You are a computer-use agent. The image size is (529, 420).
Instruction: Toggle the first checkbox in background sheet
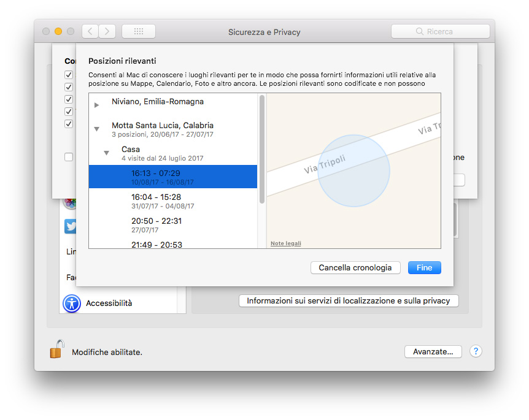[x=69, y=75]
